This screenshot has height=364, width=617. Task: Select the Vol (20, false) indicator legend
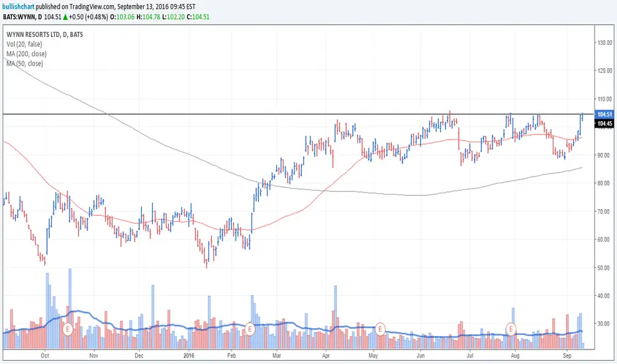click(x=24, y=44)
